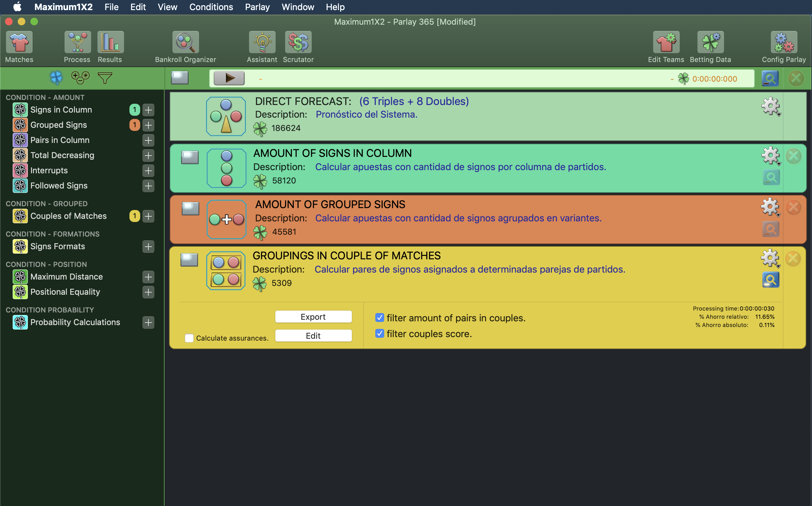
Task: Select Probability Calculations sidebar item
Action: pos(75,322)
